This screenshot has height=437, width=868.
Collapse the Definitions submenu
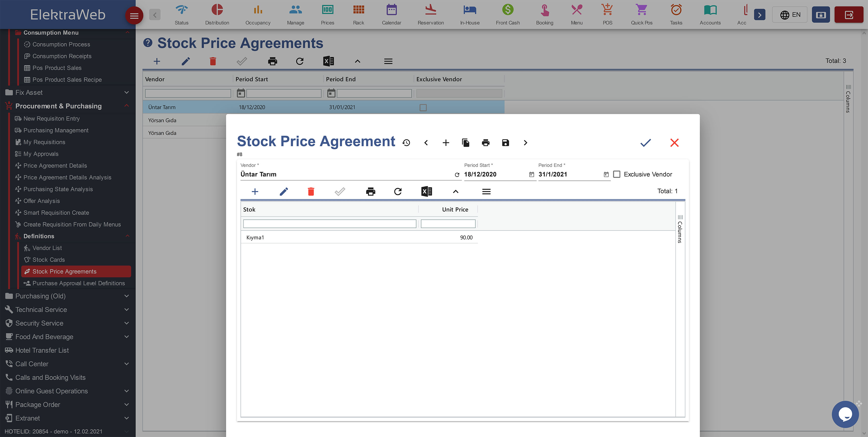127,236
